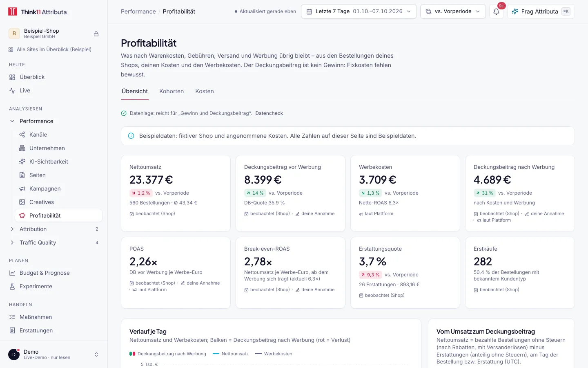Go to Performance in the breadcrumb
The height and width of the screenshot is (368, 588).
tap(138, 11)
